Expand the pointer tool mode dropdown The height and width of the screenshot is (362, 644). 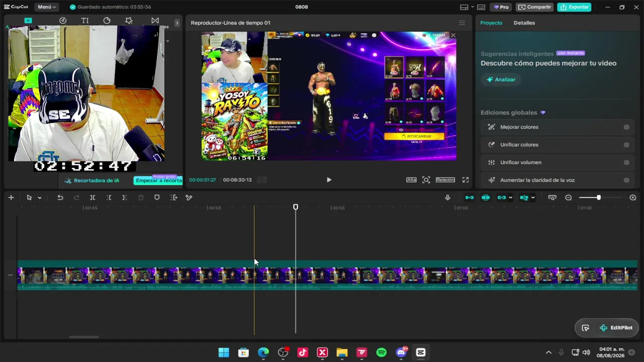tap(39, 198)
